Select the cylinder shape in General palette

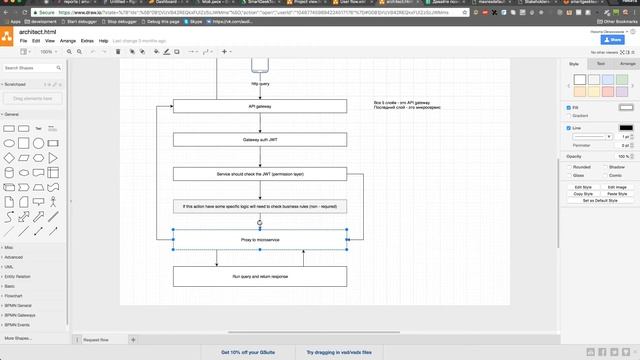pyautogui.click(x=9, y=173)
